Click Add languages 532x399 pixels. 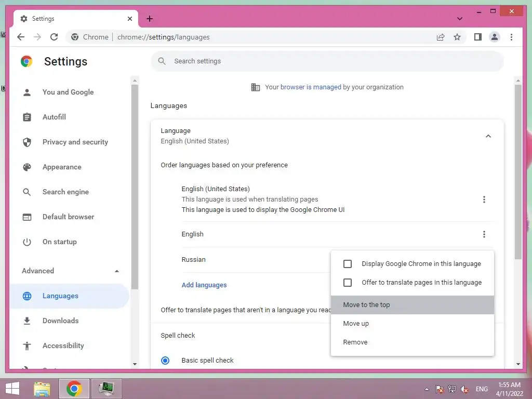click(204, 285)
